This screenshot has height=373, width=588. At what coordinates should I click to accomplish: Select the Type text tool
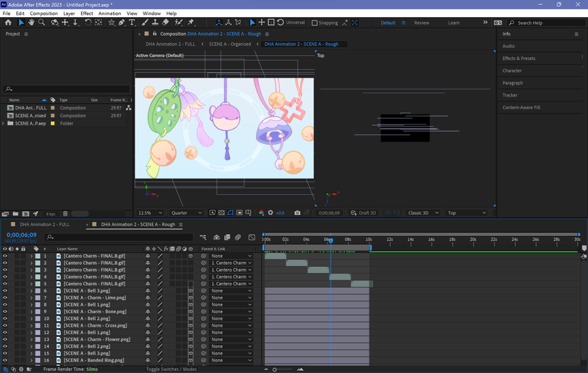click(131, 22)
